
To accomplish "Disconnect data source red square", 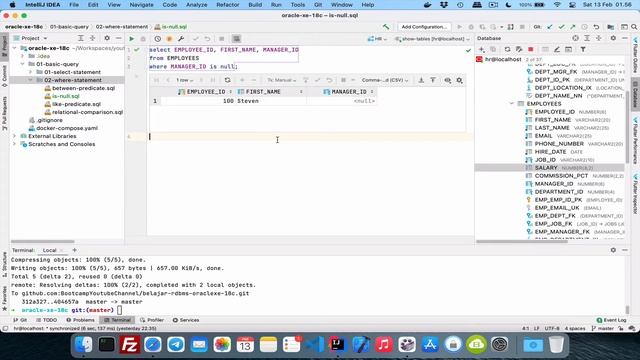I will coord(531,49).
